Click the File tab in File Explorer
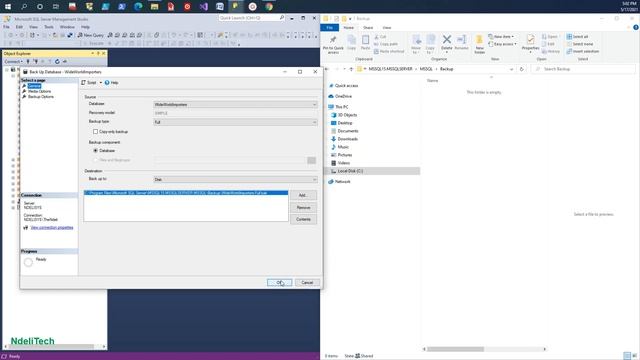Screen dimensions: 640x360 point(329,27)
